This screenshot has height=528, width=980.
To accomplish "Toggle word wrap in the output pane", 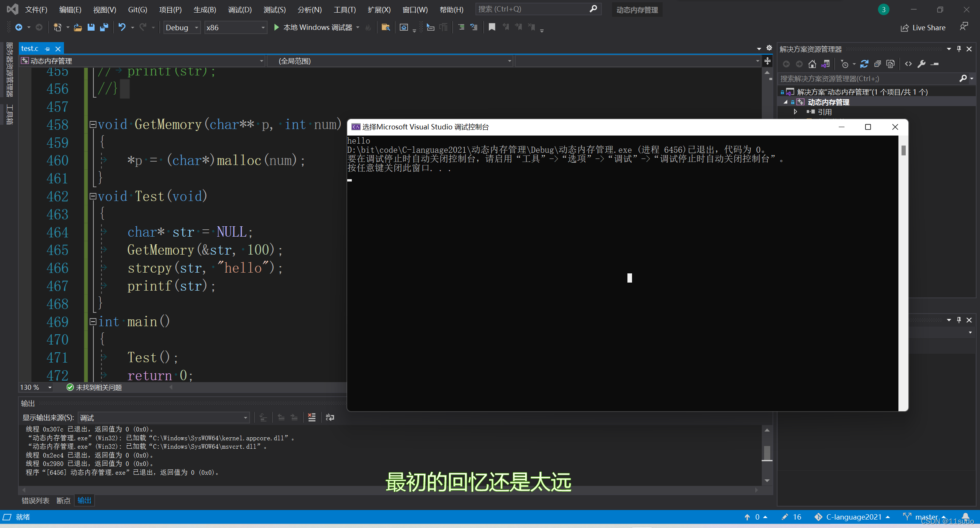I will click(x=330, y=417).
